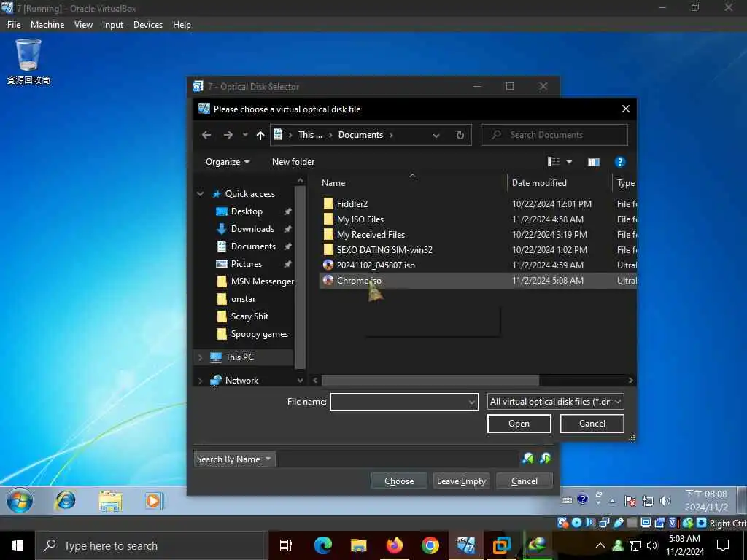Select Desktop in Quick access
747x560 pixels.
tap(247, 211)
